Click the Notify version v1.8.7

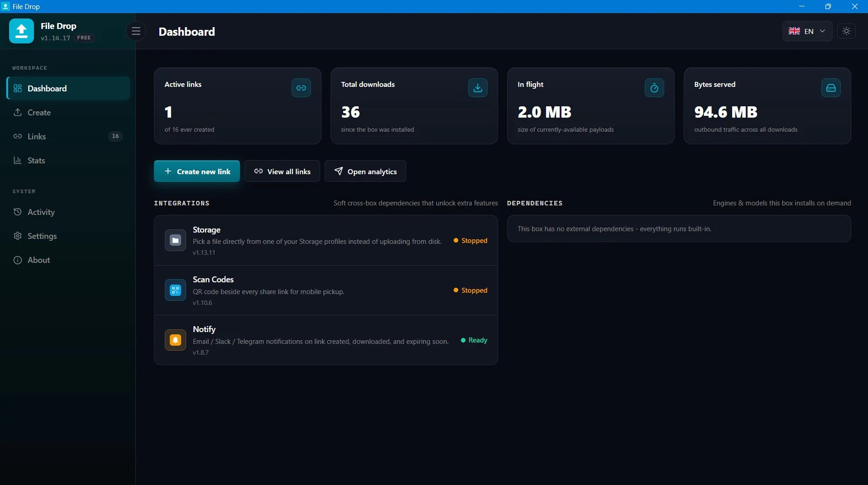201,352
